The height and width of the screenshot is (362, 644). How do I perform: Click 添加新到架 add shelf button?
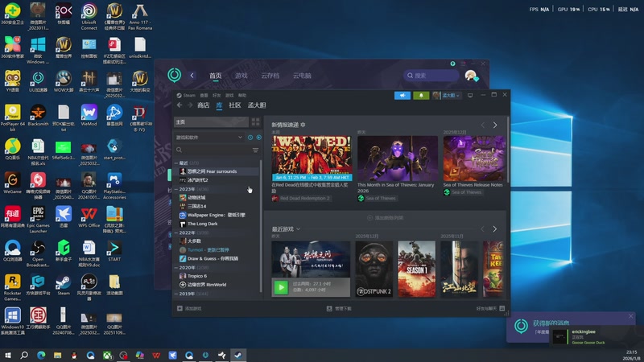tap(385, 217)
